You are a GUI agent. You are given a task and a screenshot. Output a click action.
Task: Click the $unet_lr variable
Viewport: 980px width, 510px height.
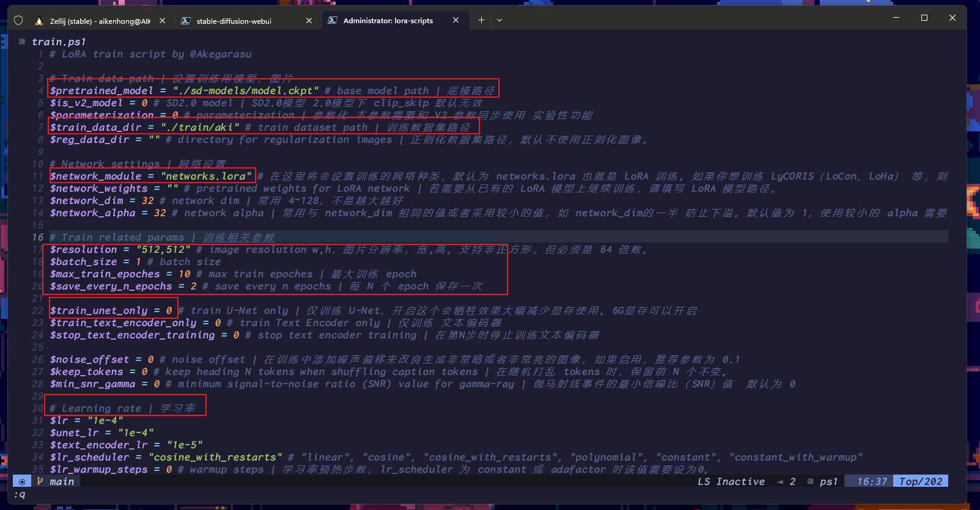pos(74,432)
